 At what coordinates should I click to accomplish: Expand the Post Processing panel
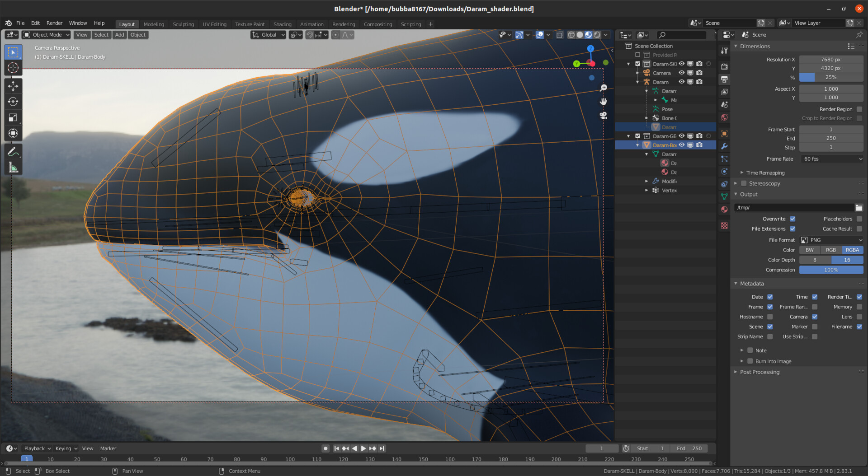click(759, 372)
